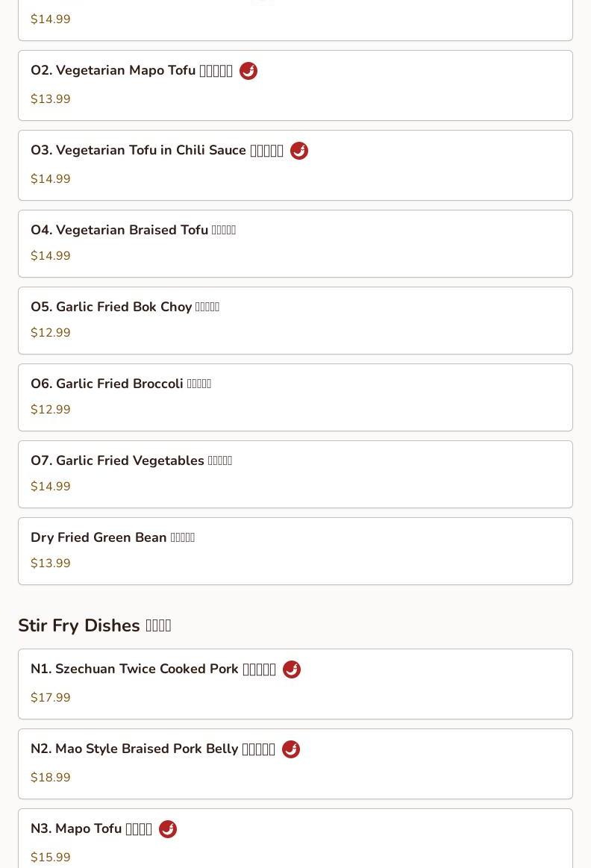This screenshot has width=591, height=868.
Task: Click spicy icon on Vegetarian Mapo Tofu
Action: point(248,71)
